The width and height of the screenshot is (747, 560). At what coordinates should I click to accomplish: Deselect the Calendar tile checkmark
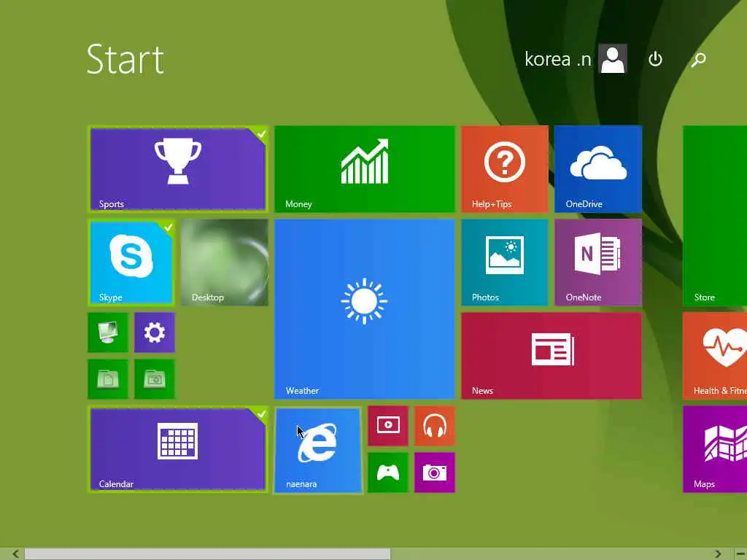pos(261,414)
